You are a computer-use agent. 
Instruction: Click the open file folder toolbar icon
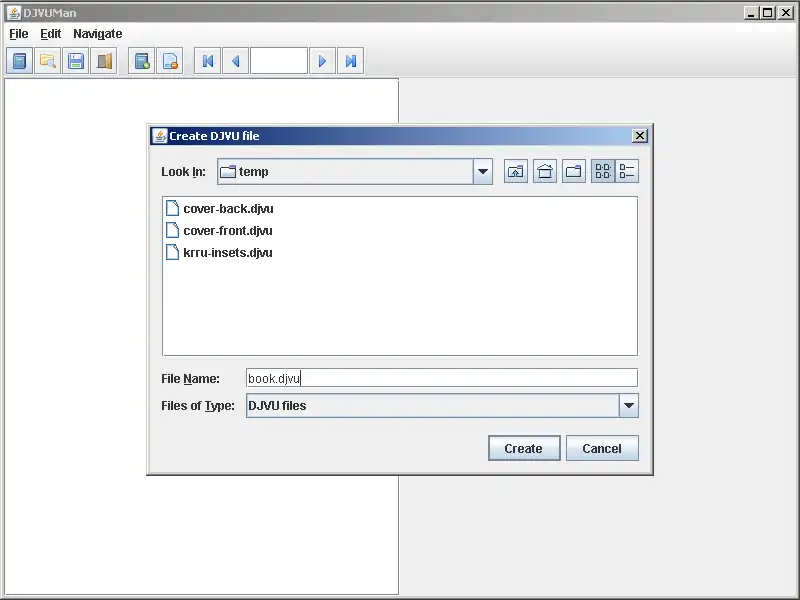click(47, 61)
